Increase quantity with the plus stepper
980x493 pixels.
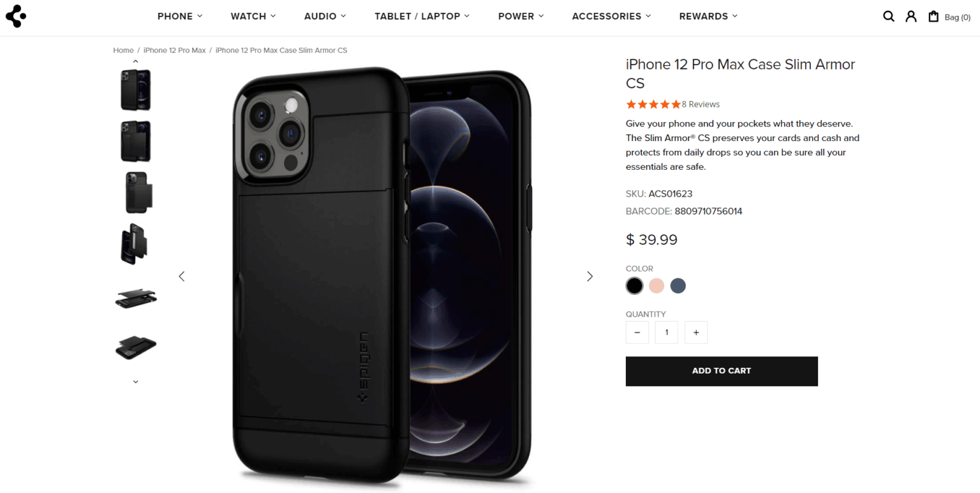(x=695, y=332)
